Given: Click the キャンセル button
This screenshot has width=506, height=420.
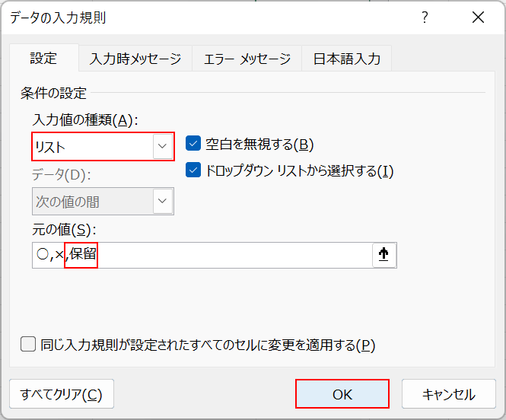Looking at the screenshot, I should pos(448,394).
